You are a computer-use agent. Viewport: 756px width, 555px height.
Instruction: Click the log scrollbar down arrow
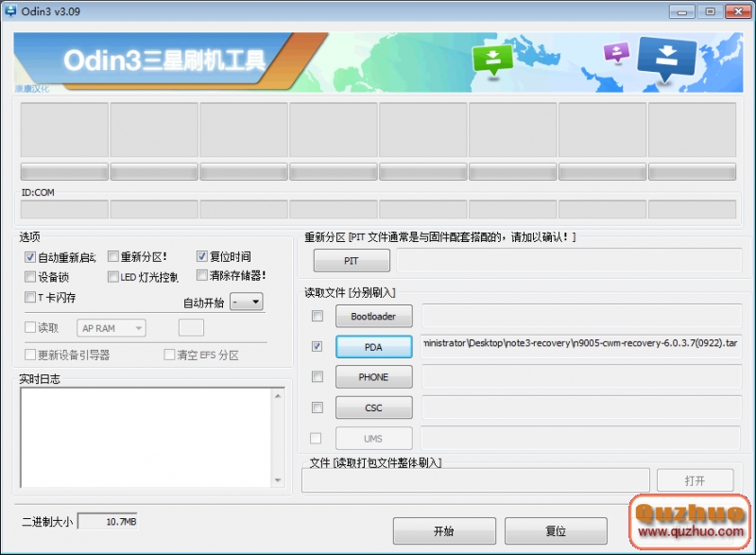[x=278, y=479]
